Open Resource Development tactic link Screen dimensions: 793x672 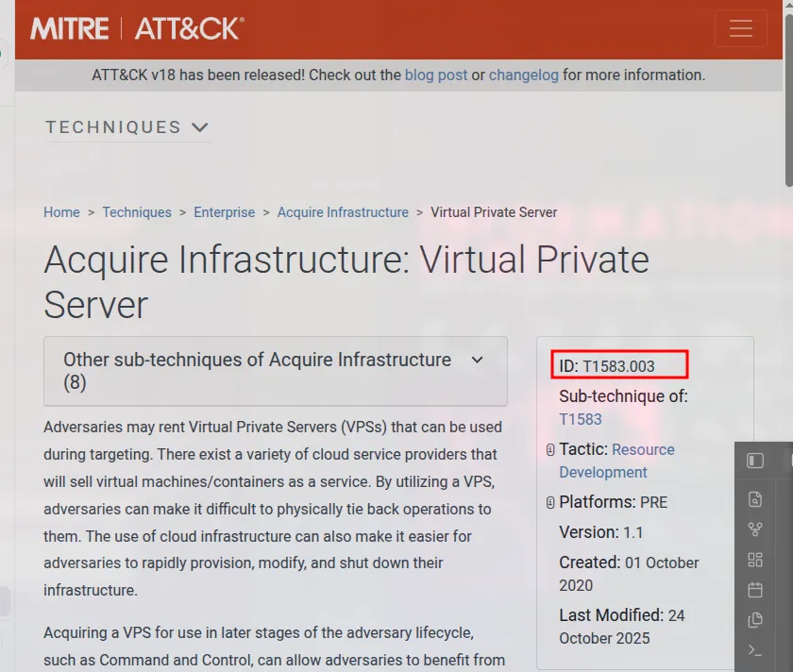point(616,461)
